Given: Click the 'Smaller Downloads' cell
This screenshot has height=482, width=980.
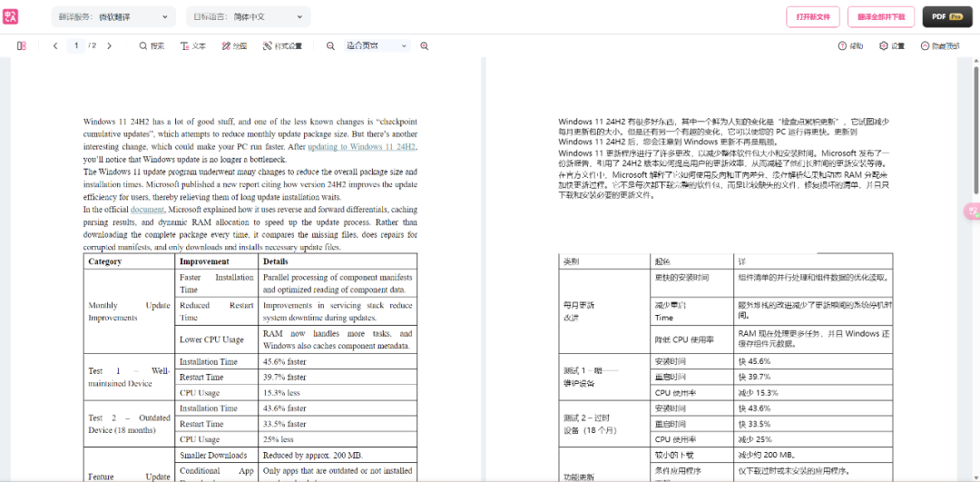Looking at the screenshot, I should [216, 455].
